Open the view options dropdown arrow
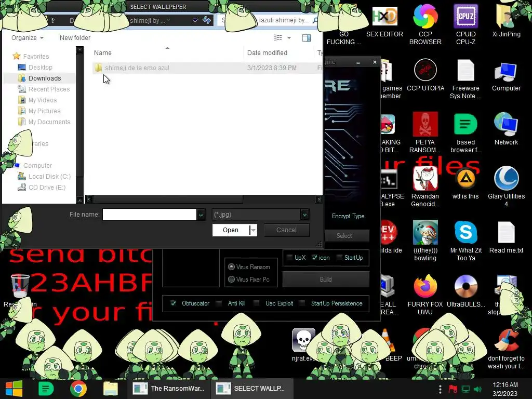The height and width of the screenshot is (399, 532). (x=289, y=37)
